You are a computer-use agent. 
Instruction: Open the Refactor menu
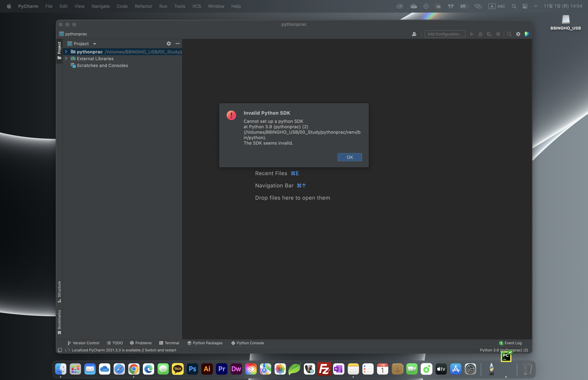143,6
